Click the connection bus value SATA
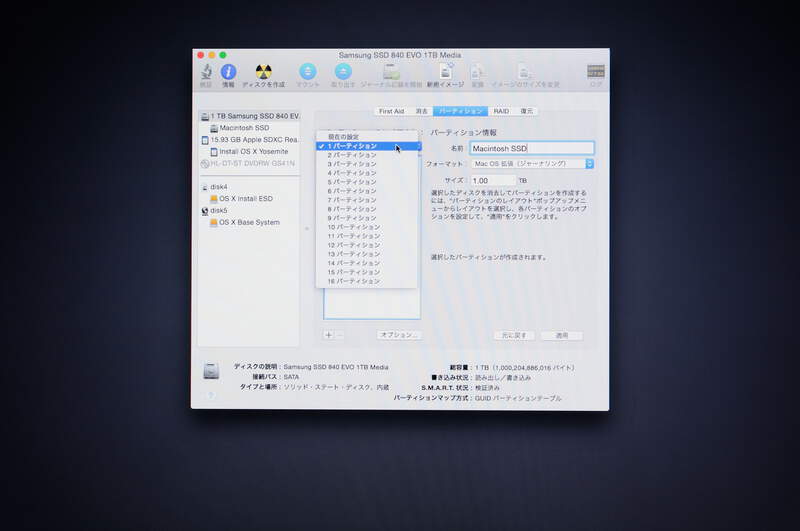 (291, 377)
